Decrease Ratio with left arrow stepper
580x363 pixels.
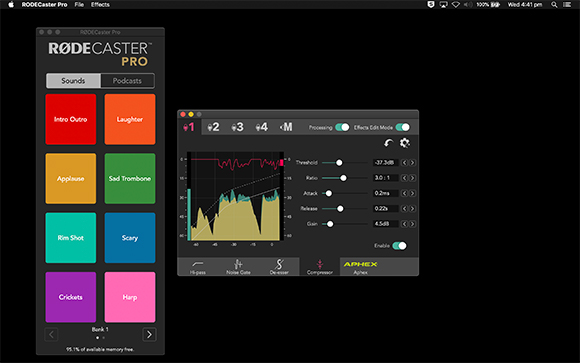tap(404, 178)
